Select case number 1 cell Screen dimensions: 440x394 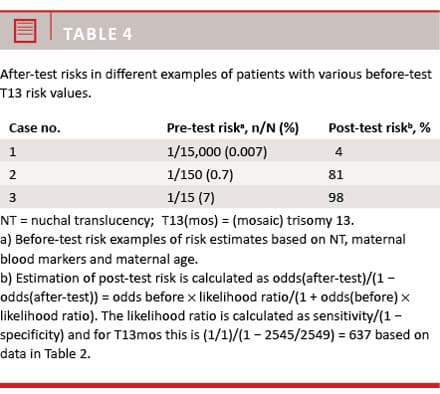click(13, 152)
